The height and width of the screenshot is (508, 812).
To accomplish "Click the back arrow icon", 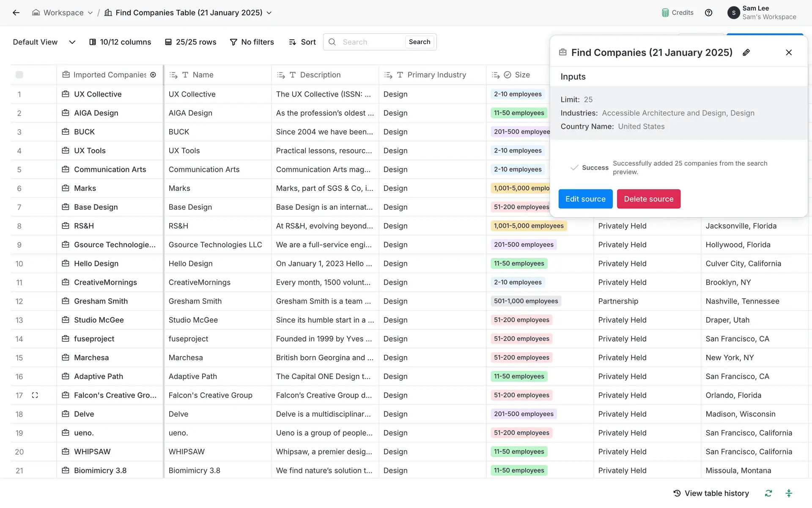I will coord(16,13).
